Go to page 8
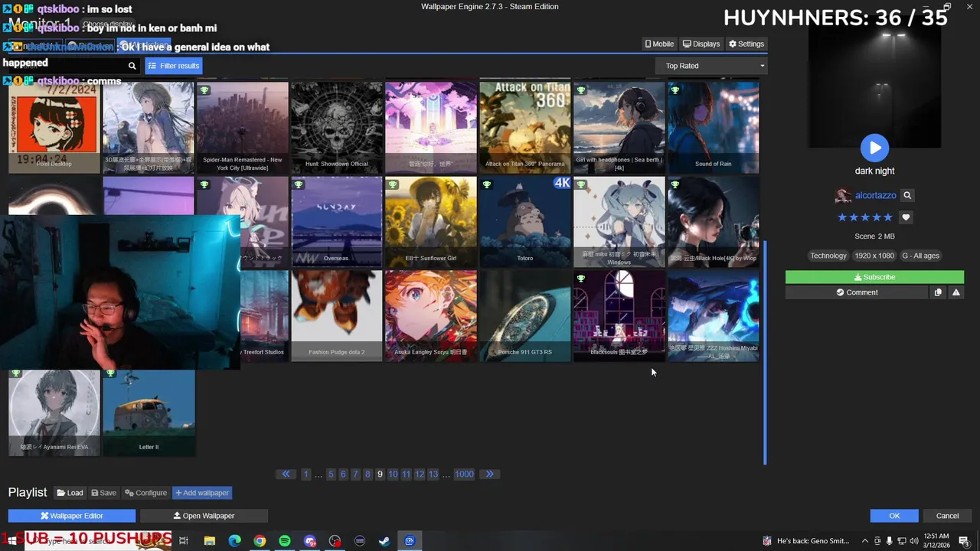This screenshot has width=980, height=551. pyautogui.click(x=367, y=474)
